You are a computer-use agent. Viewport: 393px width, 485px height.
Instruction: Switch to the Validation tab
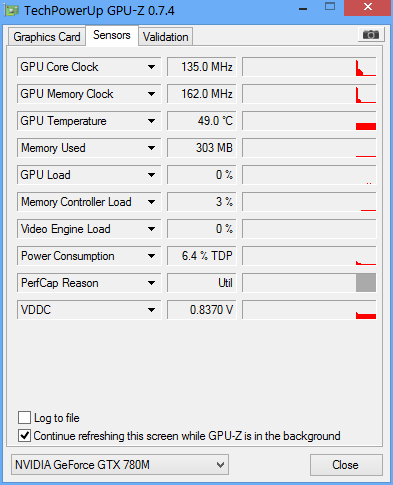166,37
